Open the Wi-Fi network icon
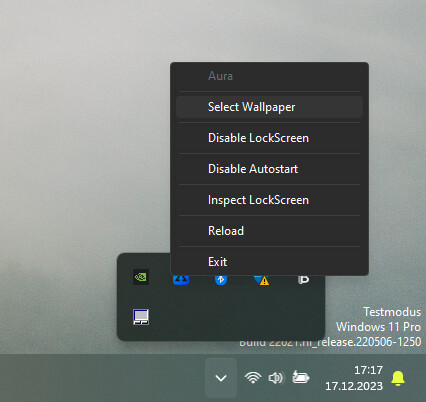 (253, 378)
